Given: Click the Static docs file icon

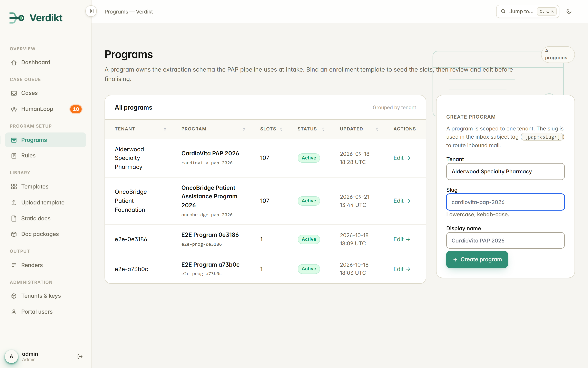Looking at the screenshot, I should 14,219.
